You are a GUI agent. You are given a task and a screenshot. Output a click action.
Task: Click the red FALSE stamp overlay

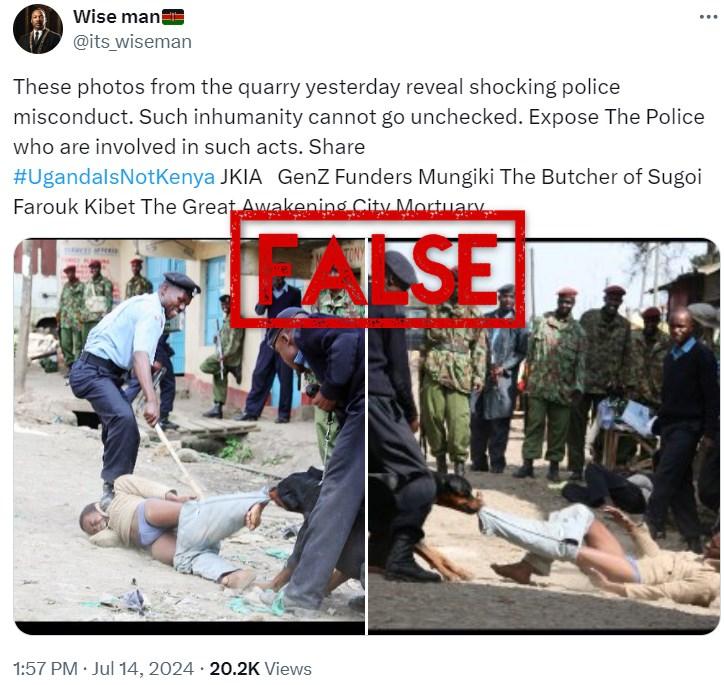[378, 269]
